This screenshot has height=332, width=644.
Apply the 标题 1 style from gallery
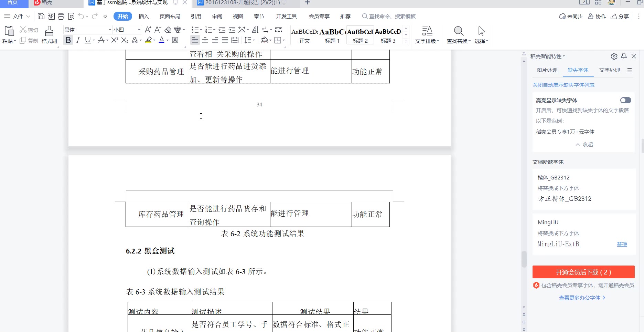[x=332, y=35]
